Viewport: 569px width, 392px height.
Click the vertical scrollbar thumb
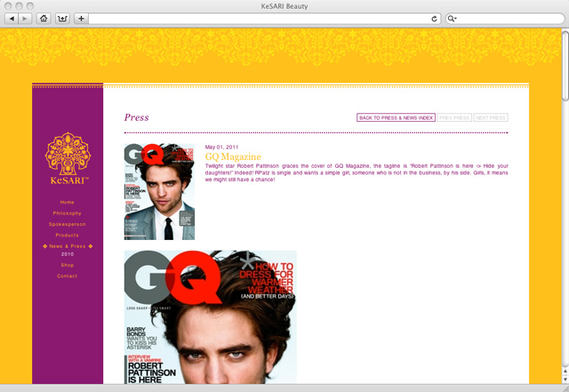[x=565, y=66]
